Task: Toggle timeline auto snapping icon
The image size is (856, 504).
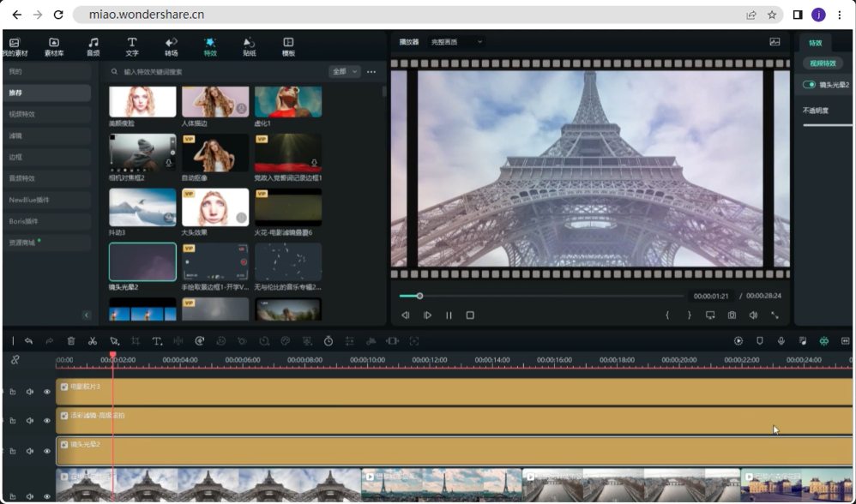Action: [823, 341]
